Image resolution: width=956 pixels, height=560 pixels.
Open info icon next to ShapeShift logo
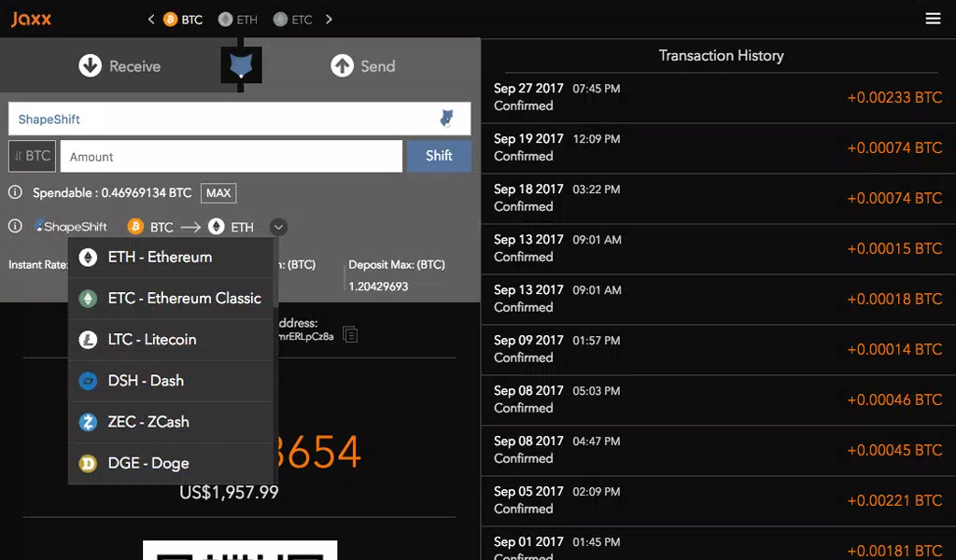pos(15,226)
